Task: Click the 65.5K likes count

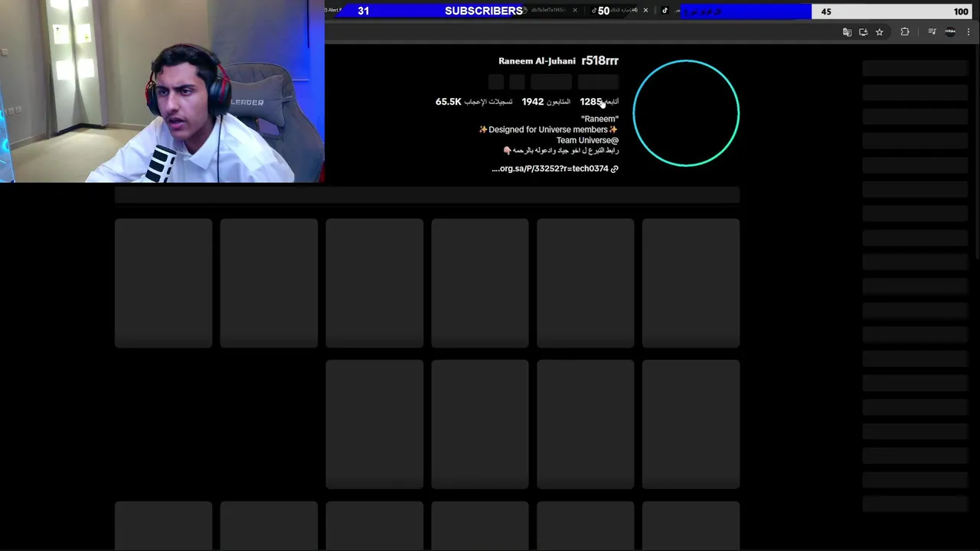Action: click(x=448, y=102)
